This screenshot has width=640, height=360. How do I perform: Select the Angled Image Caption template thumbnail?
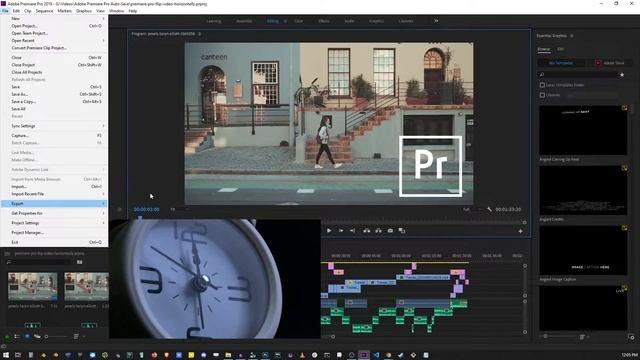583,250
